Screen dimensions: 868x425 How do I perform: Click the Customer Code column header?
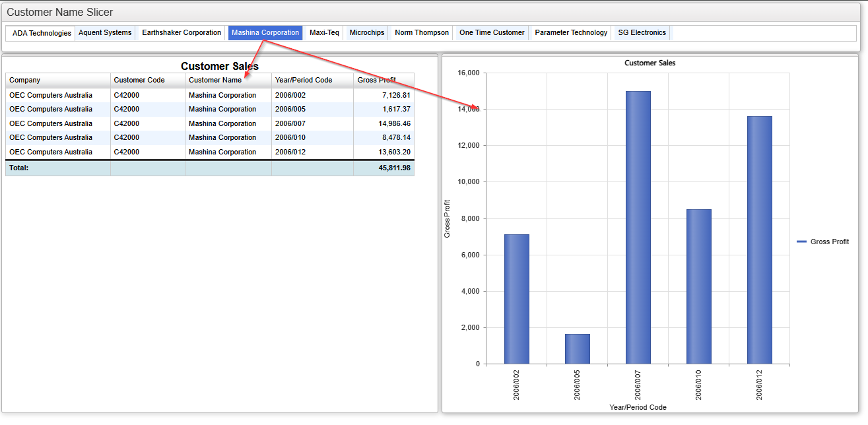pyautogui.click(x=148, y=80)
